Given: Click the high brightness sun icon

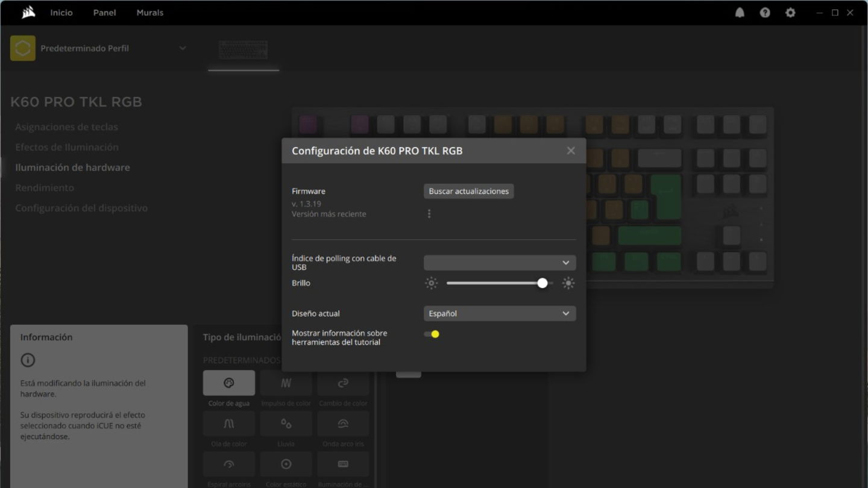Looking at the screenshot, I should tap(568, 283).
